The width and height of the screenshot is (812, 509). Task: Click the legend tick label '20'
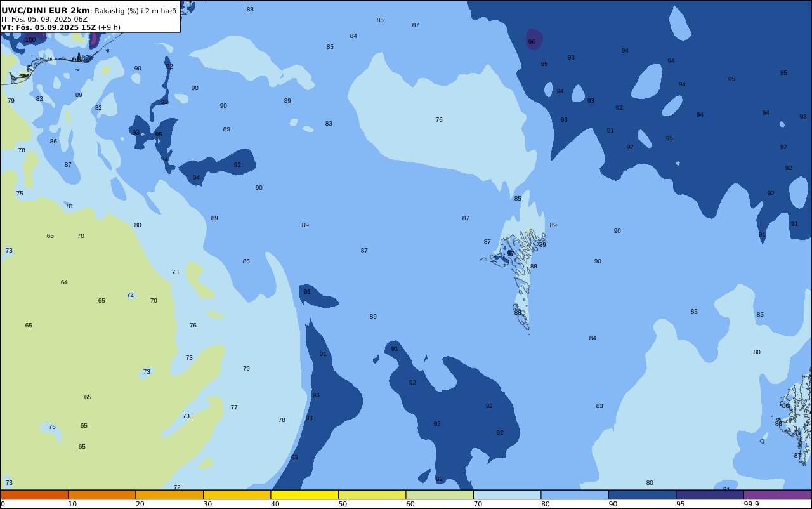pyautogui.click(x=140, y=504)
